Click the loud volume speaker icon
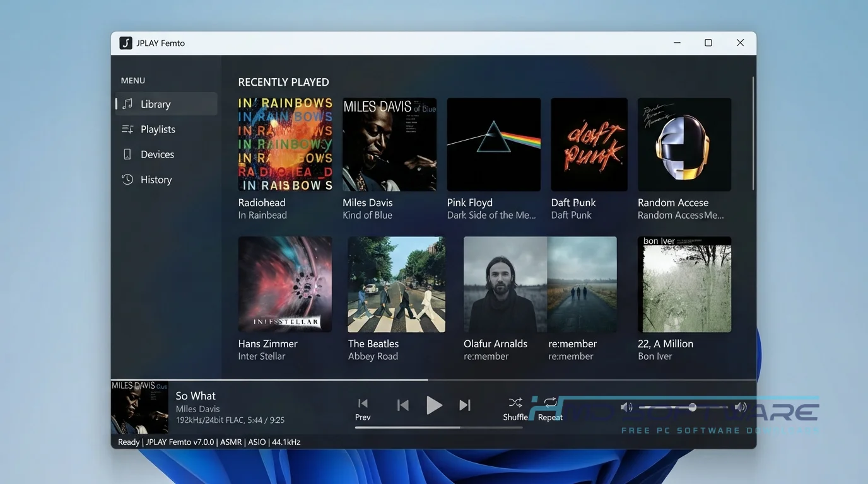The image size is (868, 484). point(741,407)
